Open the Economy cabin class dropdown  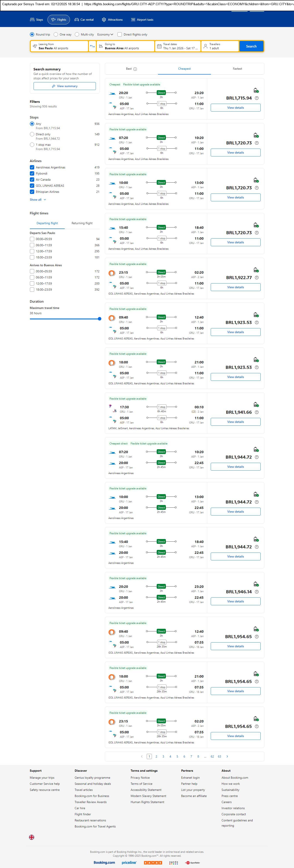point(105,34)
